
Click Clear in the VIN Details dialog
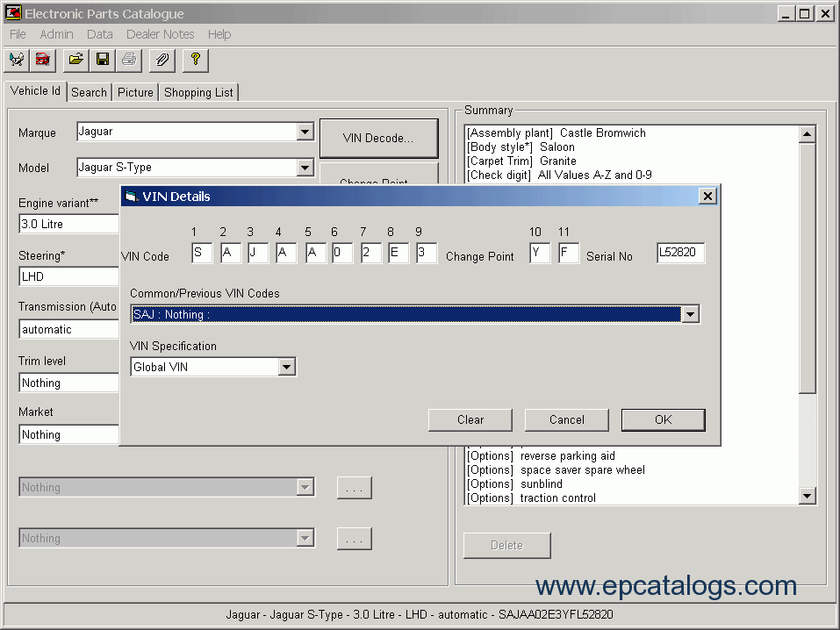pos(470,420)
